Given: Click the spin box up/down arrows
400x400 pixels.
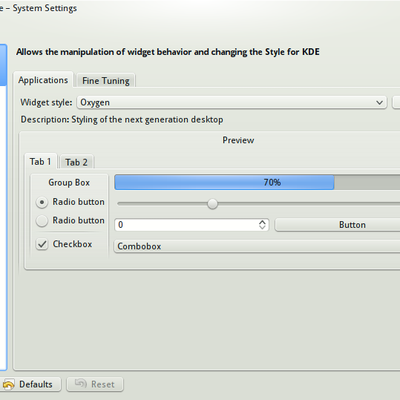Looking at the screenshot, I should 262,225.
